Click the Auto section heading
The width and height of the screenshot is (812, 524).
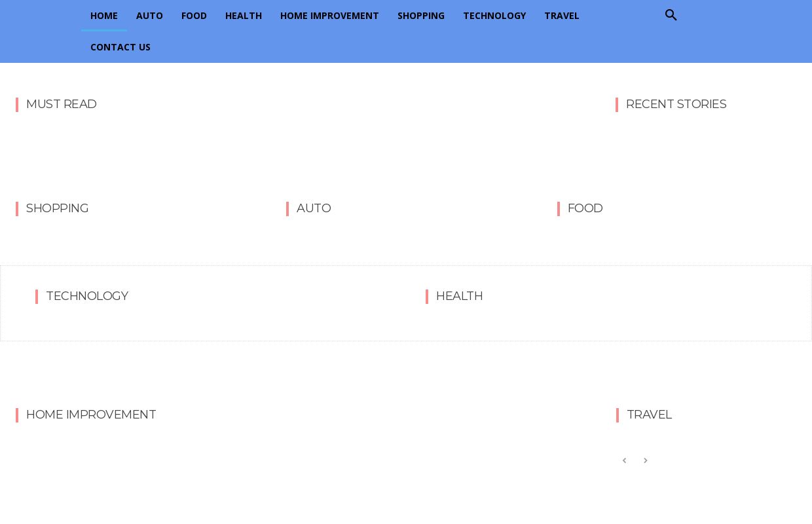(x=314, y=208)
